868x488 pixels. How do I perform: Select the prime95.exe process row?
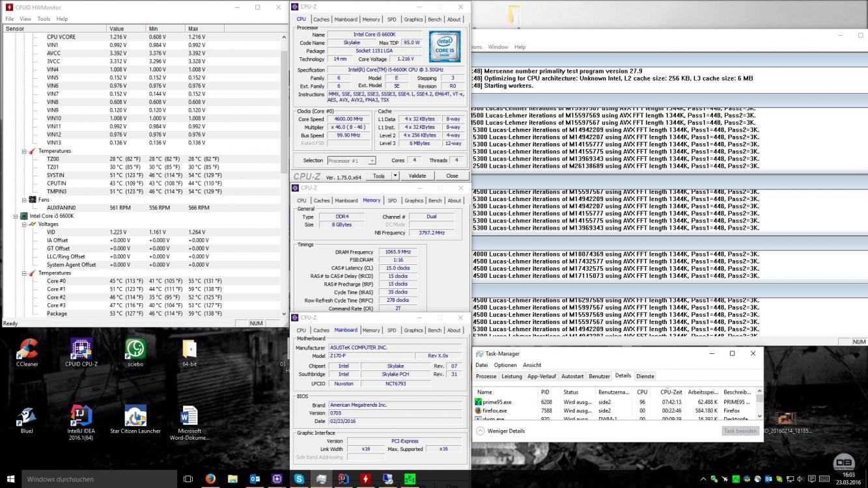[615, 402]
